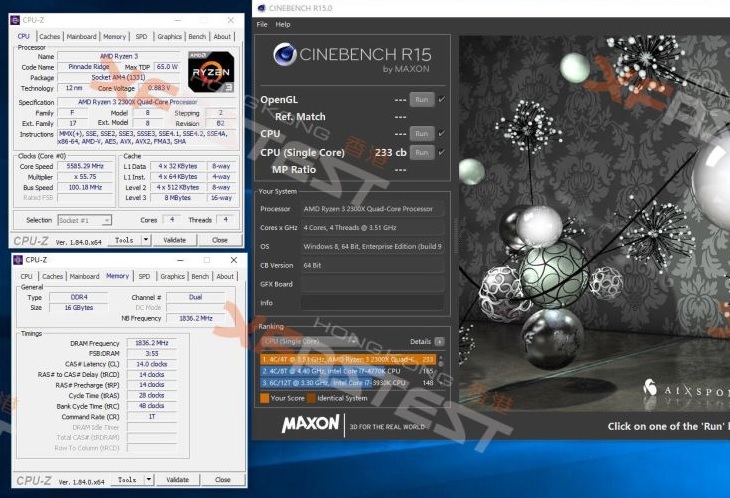Click the CPU-Z icon in top window title

(15, 20)
